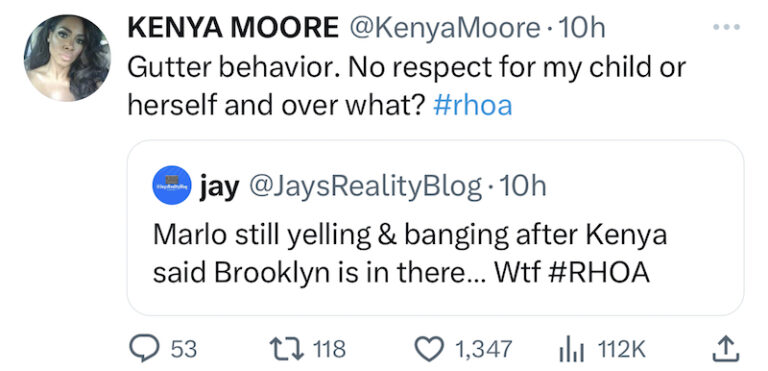Open Kenya Moore's profile picture
Screen dimensions: 768x371
67,57
